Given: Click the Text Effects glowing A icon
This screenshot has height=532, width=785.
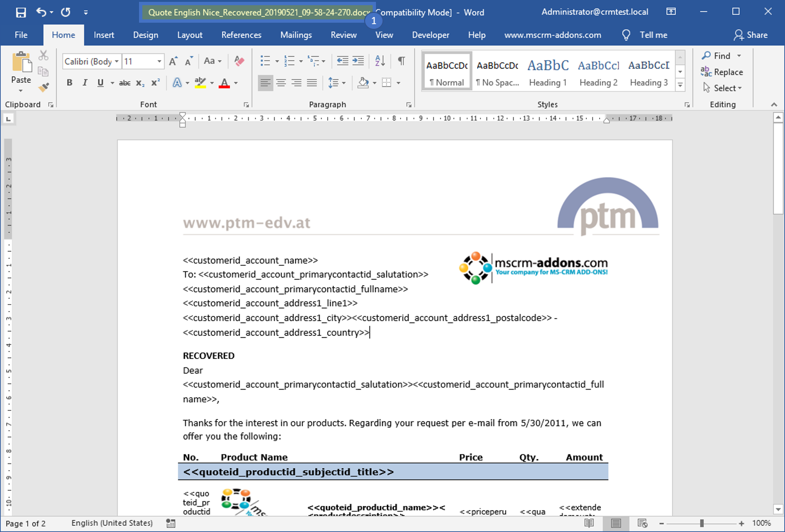Looking at the screenshot, I should (177, 83).
